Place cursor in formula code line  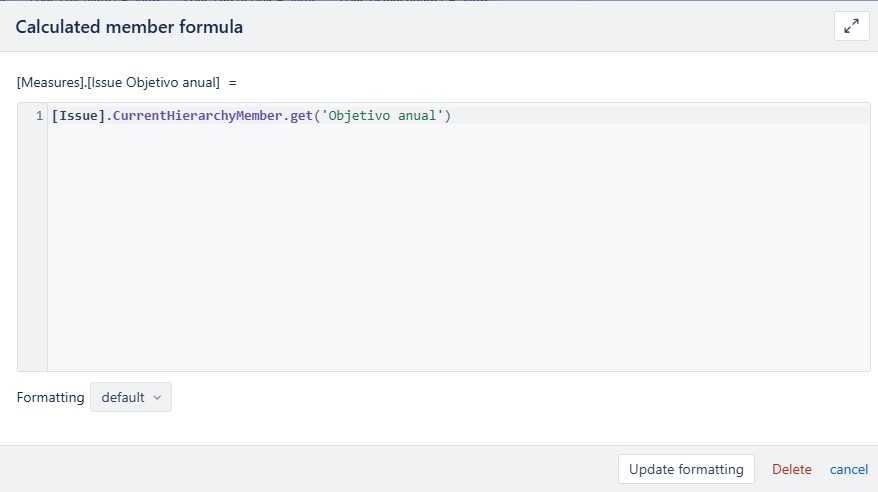[459, 115]
